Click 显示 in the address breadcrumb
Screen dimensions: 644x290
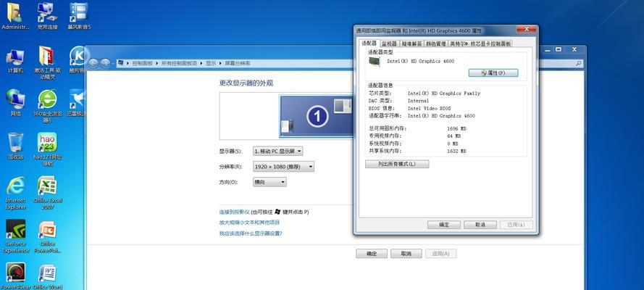(x=211, y=63)
